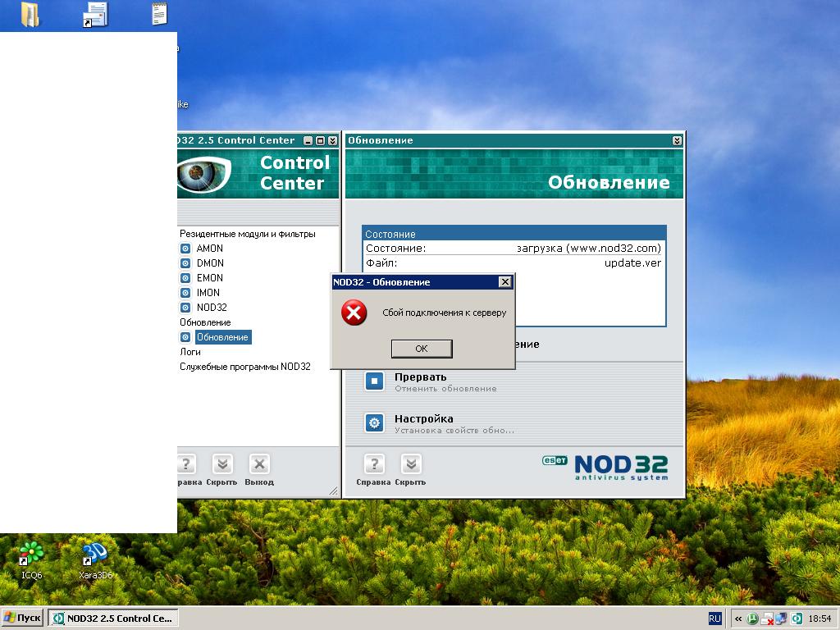The height and width of the screenshot is (630, 840).
Task: Click the Сбой подключения к серверу message
Action: click(444, 313)
